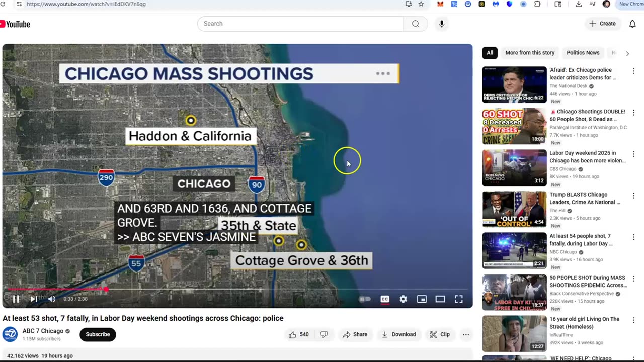Viewport: 644px width, 362px height.
Task: Switch to theater mode
Action: 440,299
